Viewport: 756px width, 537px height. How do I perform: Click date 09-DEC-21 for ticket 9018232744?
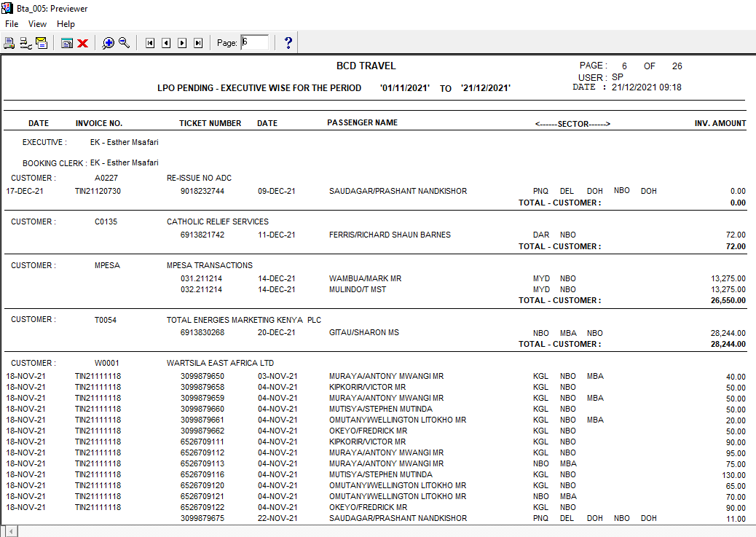276,191
